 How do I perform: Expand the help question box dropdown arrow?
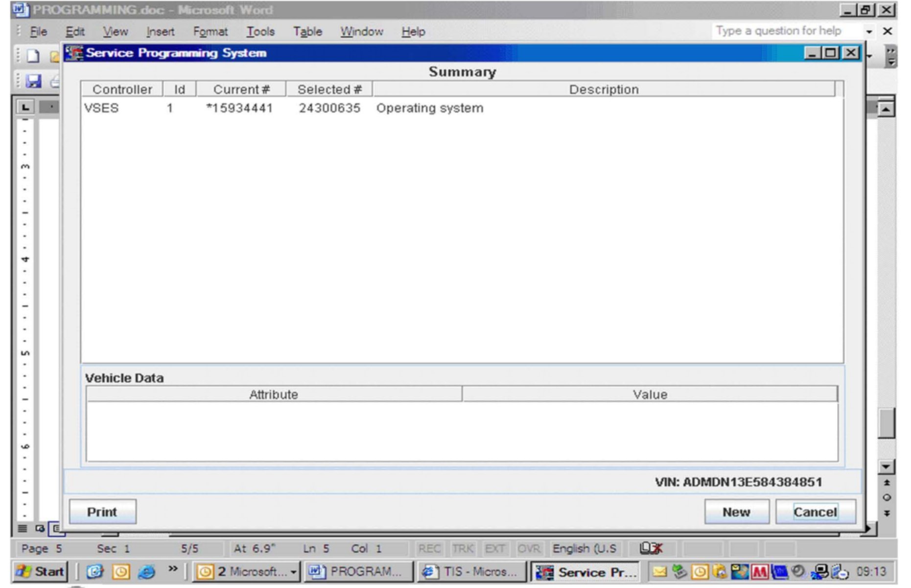[869, 32]
